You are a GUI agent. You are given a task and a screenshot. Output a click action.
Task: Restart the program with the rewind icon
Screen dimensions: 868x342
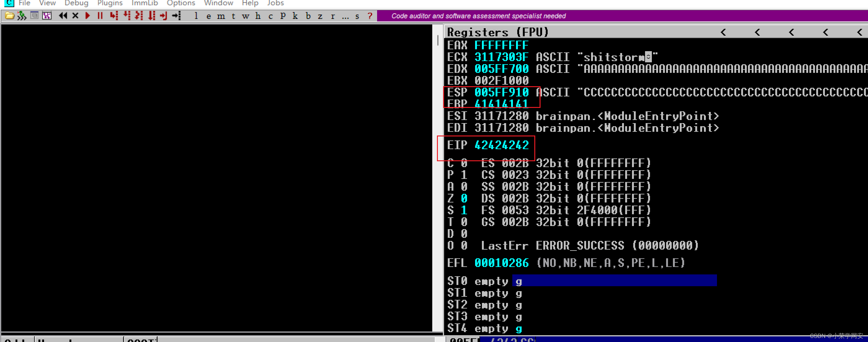(63, 16)
